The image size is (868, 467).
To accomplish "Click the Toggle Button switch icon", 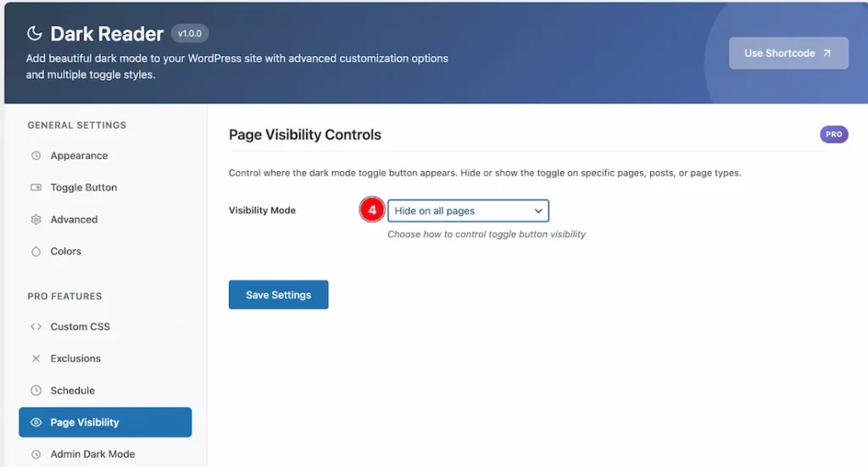I will 36,187.
